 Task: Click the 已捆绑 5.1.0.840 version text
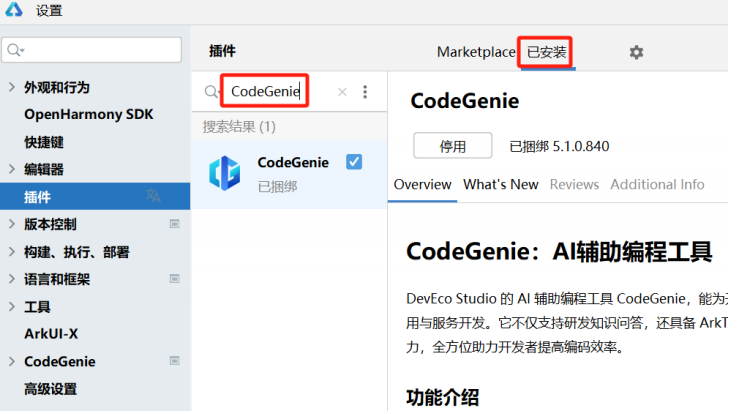tap(559, 146)
